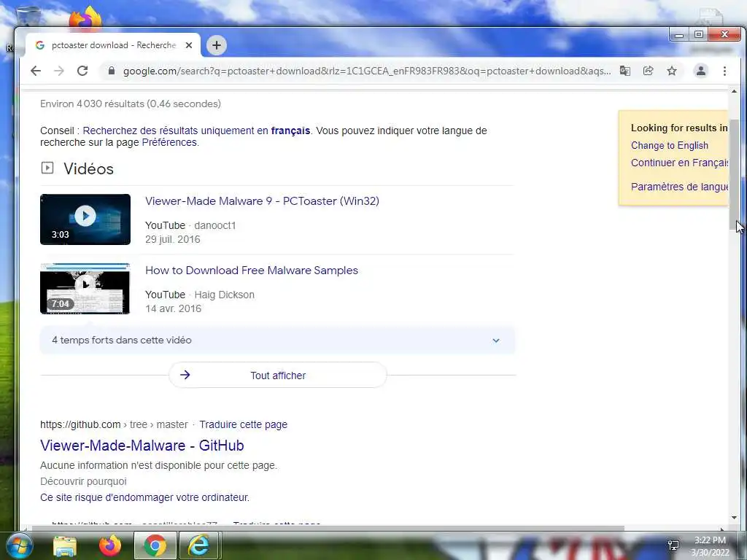Open link to search only in français
This screenshot has height=560, width=747.
(196, 131)
